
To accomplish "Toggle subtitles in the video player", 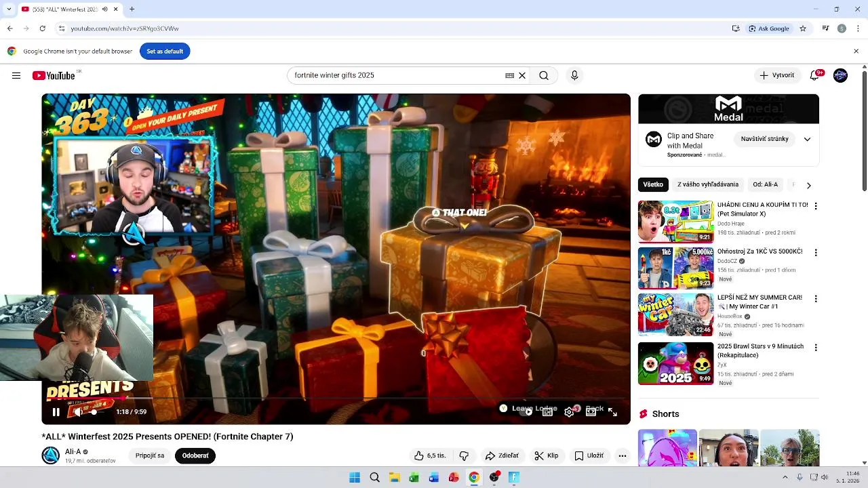I will coord(547,411).
